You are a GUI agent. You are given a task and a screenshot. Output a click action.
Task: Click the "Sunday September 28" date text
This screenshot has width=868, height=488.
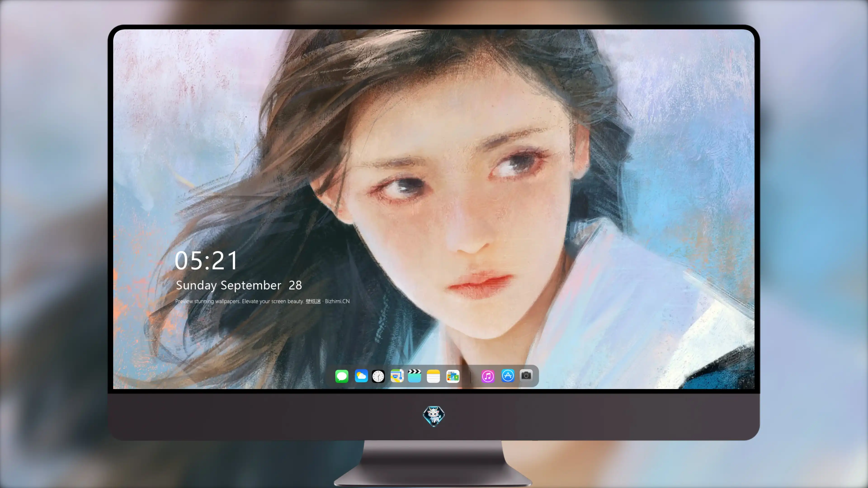(x=239, y=285)
